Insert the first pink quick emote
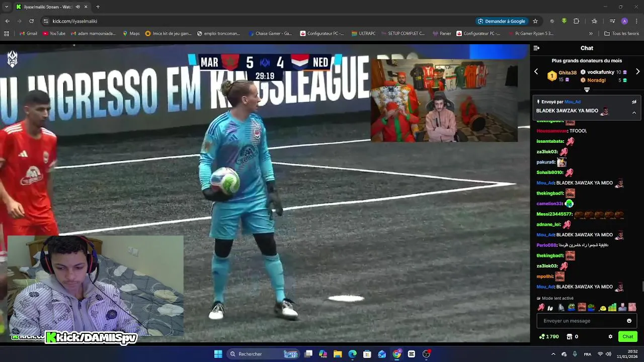The width and height of the screenshot is (644, 362). pyautogui.click(x=541, y=307)
